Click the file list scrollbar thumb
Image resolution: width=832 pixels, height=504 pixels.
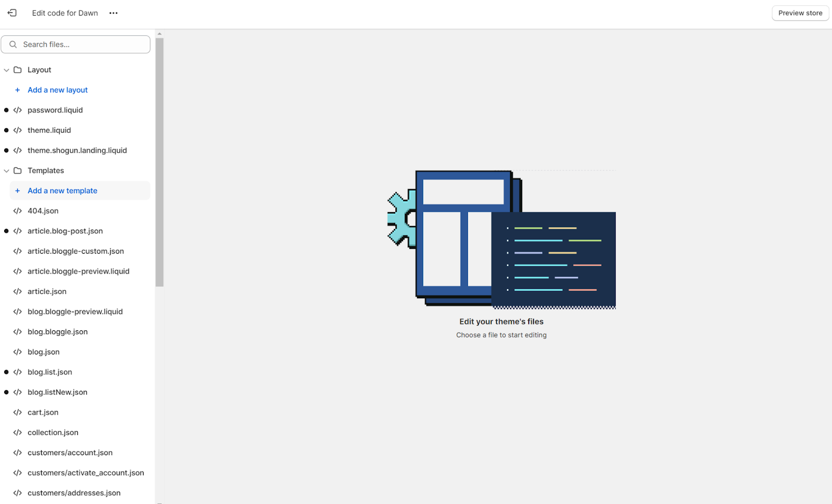tap(160, 162)
